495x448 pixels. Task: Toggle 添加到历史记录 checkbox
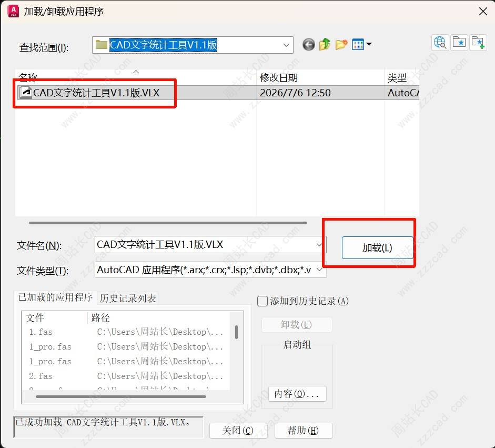pos(262,301)
